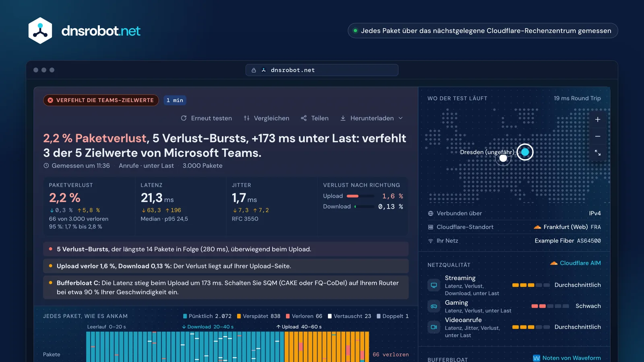Click the Gaming controller icon

[434, 306]
